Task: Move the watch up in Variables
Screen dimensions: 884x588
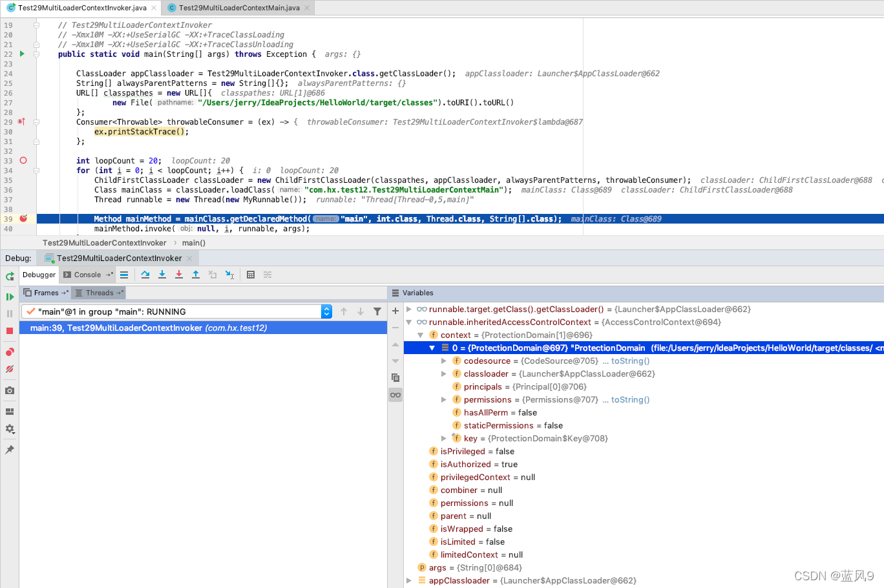Action: point(395,344)
